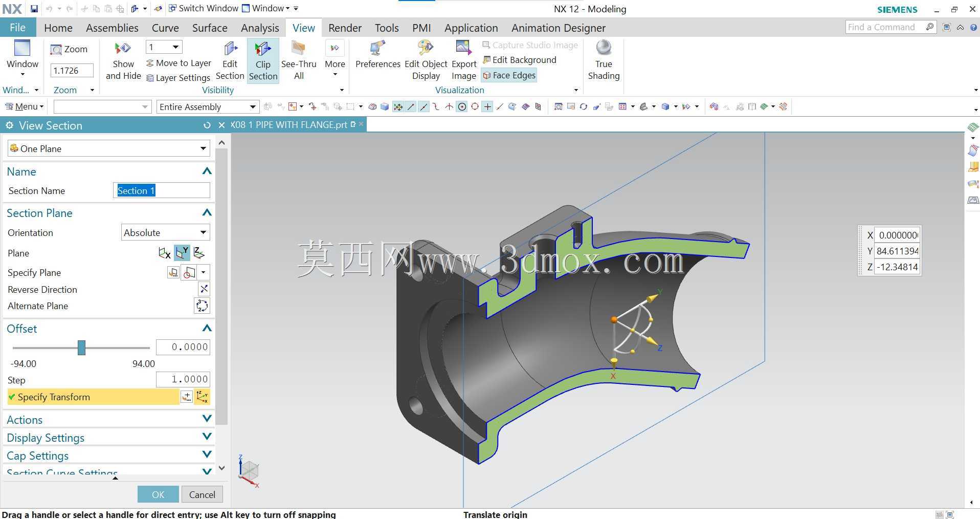980x519 pixels.
Task: Switch to the Home tab
Action: [x=58, y=28]
